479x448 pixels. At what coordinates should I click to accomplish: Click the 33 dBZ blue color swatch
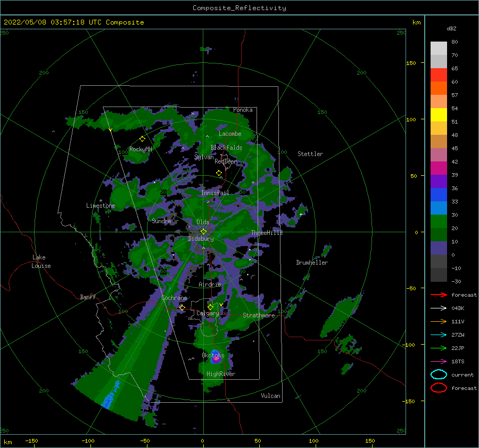(x=439, y=208)
